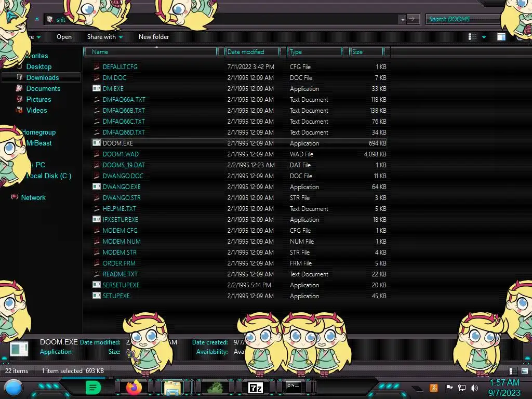This screenshot has height=399, width=532.
Task: Open the green chat app on taskbar
Action: [93, 388]
